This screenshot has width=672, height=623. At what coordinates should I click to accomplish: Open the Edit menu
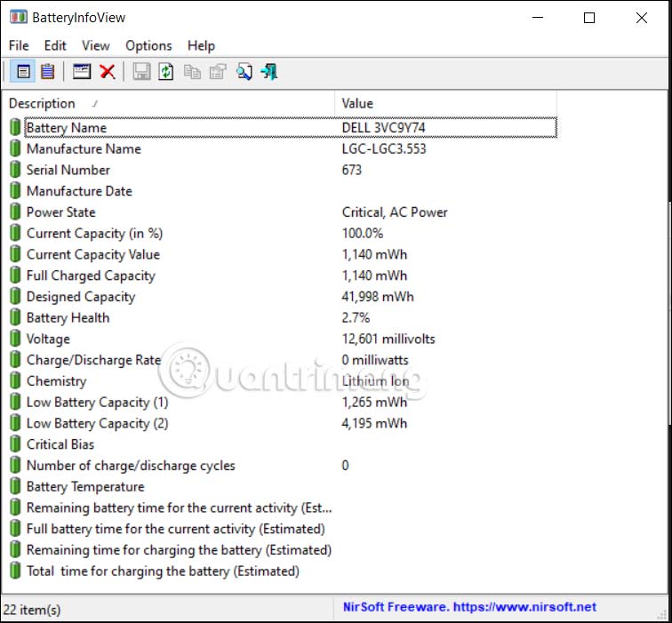click(x=55, y=46)
